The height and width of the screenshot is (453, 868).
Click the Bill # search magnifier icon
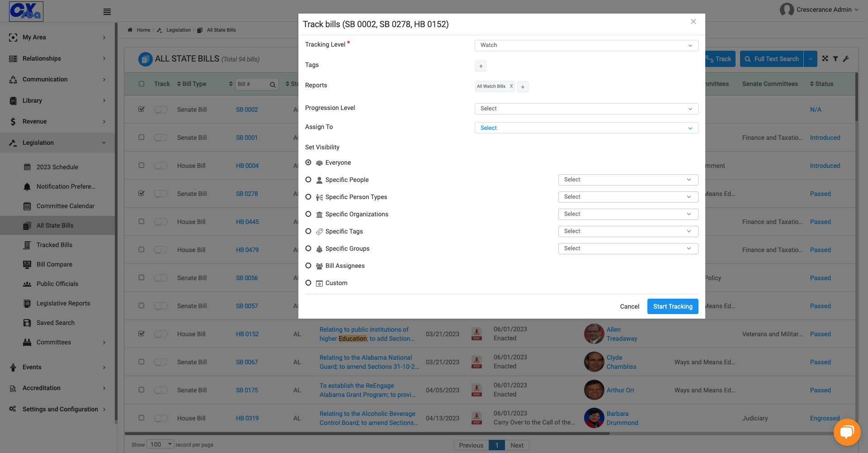[x=273, y=85]
